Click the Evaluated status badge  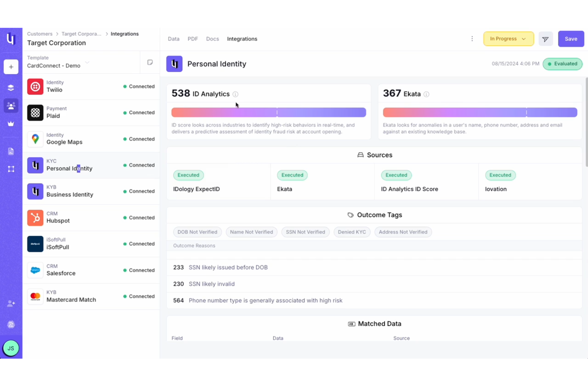click(563, 64)
